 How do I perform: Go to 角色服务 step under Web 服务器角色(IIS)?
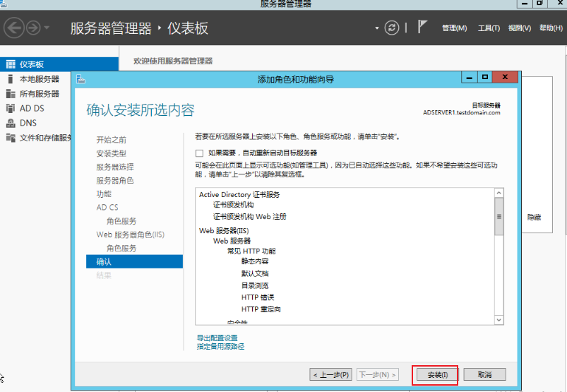click(121, 248)
